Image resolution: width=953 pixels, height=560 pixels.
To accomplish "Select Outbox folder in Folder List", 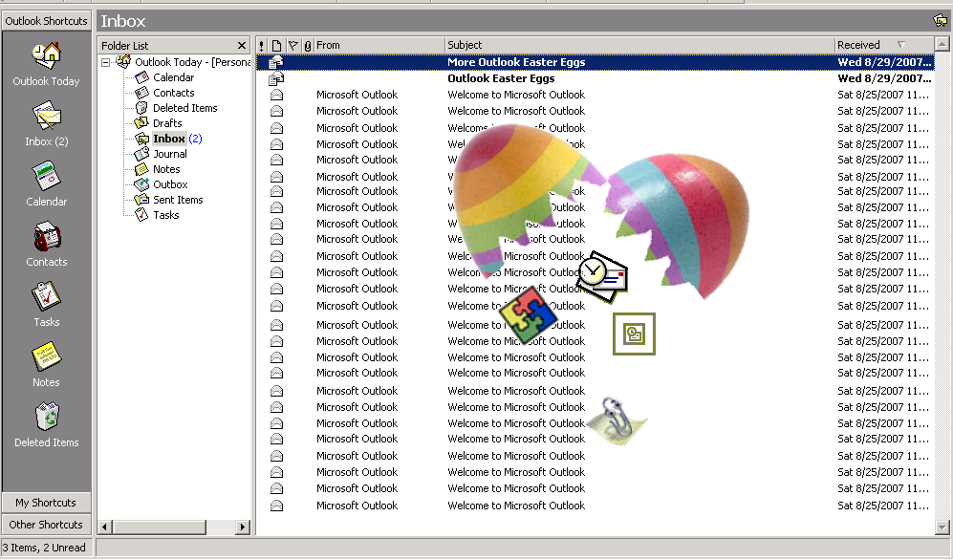I will [x=169, y=184].
